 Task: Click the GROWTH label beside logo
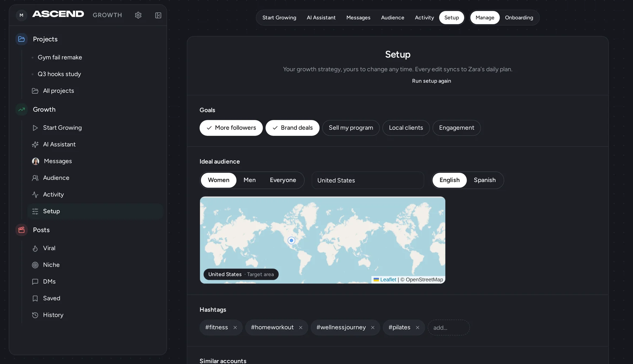pos(107,15)
